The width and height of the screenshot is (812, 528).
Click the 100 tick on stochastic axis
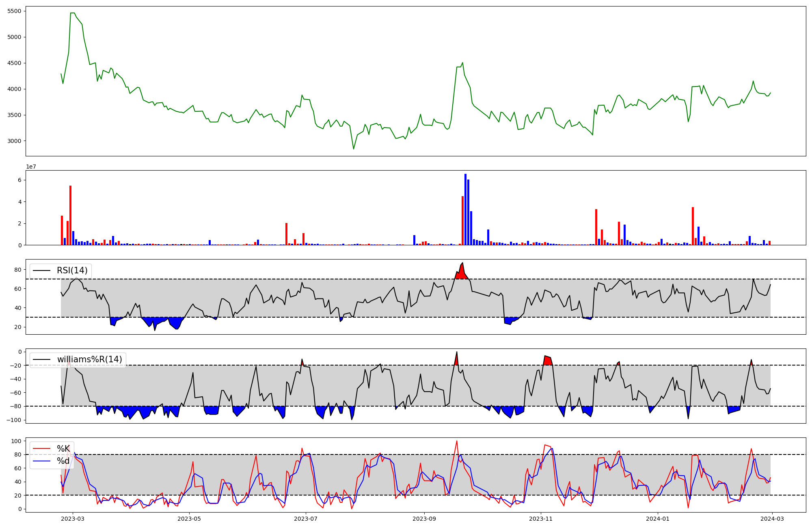(x=16, y=441)
